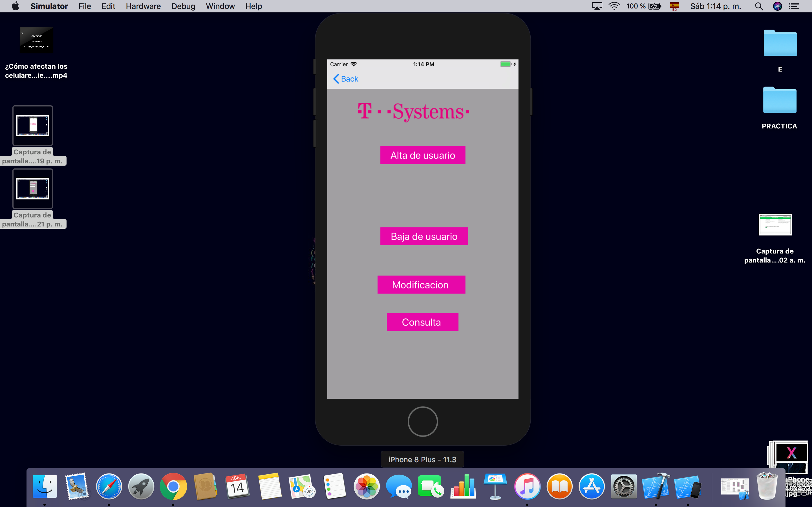The height and width of the screenshot is (507, 812).
Task: Open the Spanish ISO input source menu
Action: tap(674, 6)
